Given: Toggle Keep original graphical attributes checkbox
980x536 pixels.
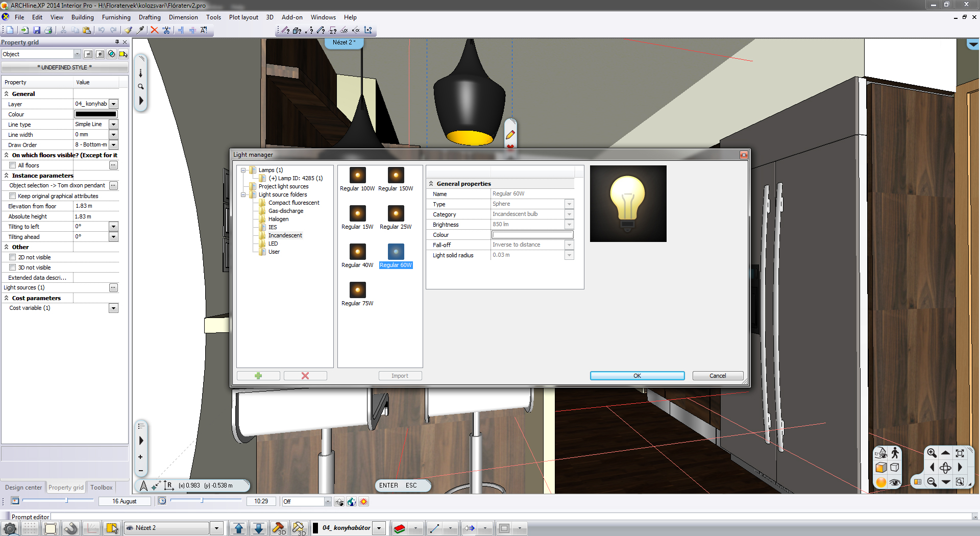Looking at the screenshot, I should [13, 196].
